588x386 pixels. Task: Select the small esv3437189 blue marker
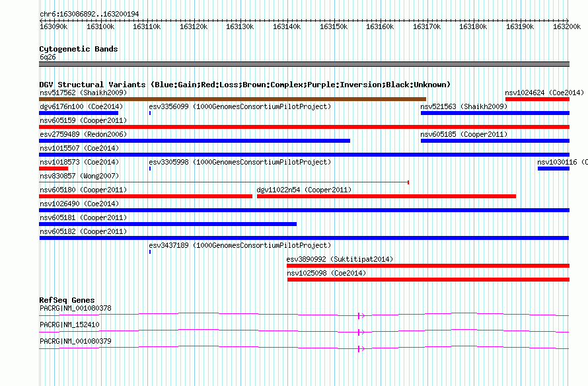pyautogui.click(x=150, y=252)
